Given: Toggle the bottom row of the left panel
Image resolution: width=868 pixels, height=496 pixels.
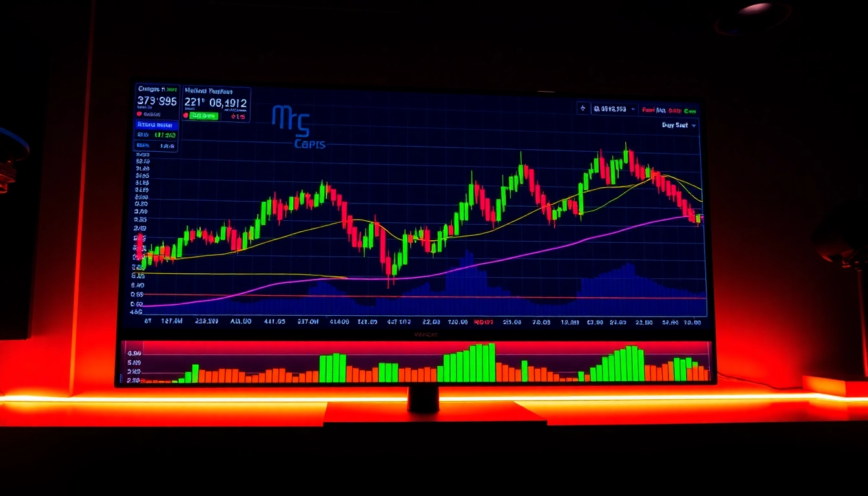Looking at the screenshot, I should [x=156, y=147].
